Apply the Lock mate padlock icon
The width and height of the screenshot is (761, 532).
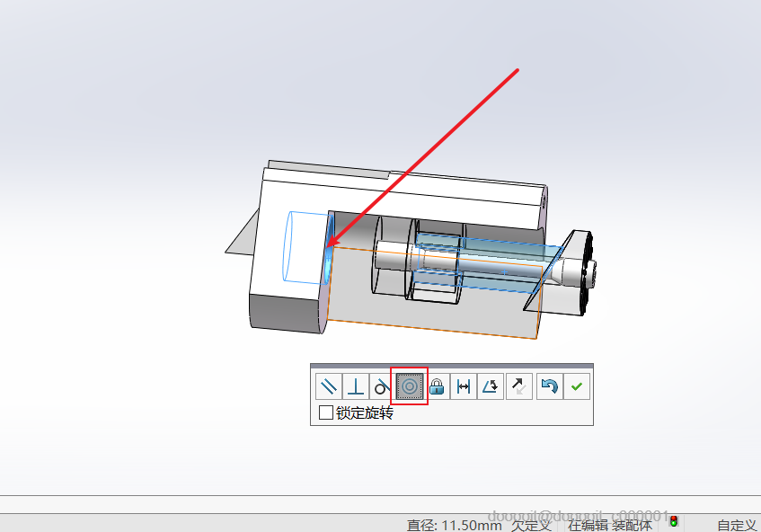[x=437, y=386]
